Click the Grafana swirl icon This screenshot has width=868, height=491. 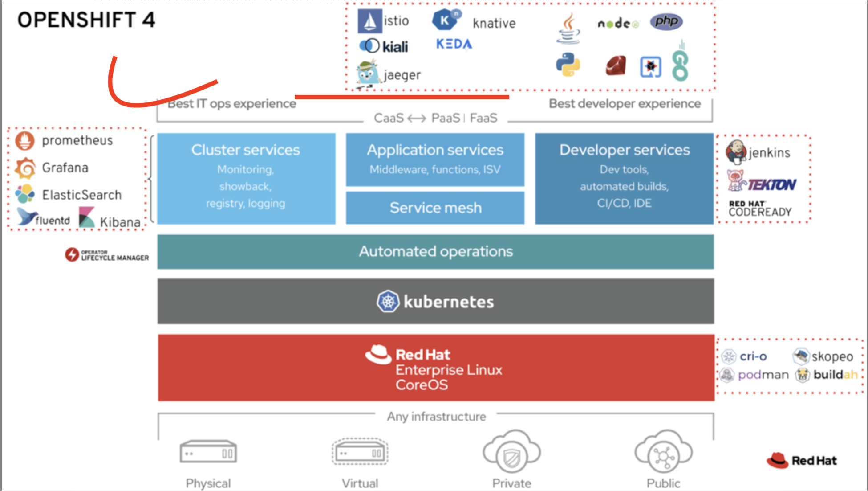[25, 168]
